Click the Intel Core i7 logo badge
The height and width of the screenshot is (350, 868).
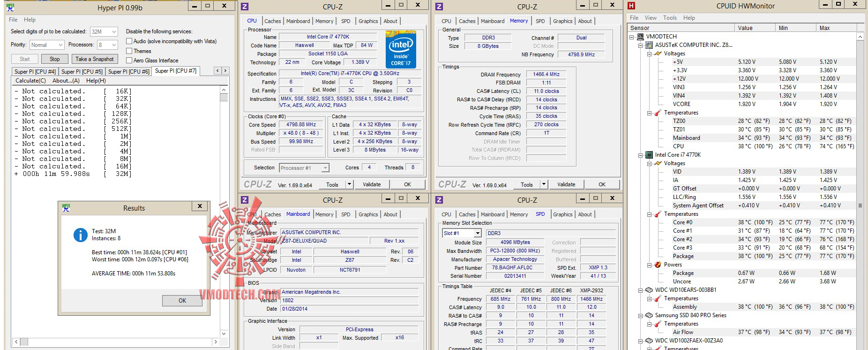point(401,49)
